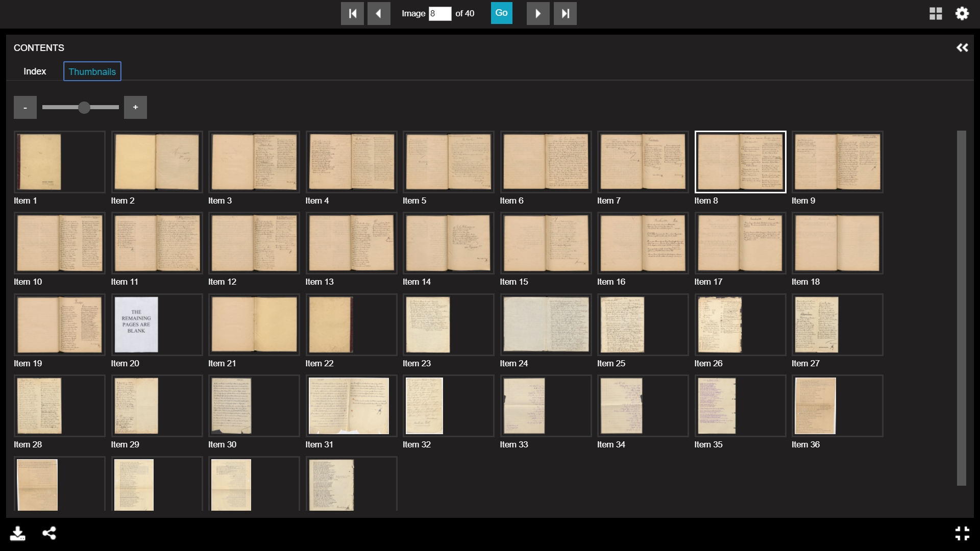Click the download icon
Image resolution: width=980 pixels, height=551 pixels.
[18, 534]
